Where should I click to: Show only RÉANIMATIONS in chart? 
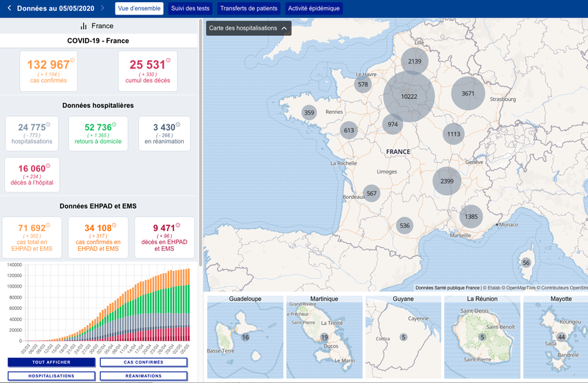coord(144,375)
